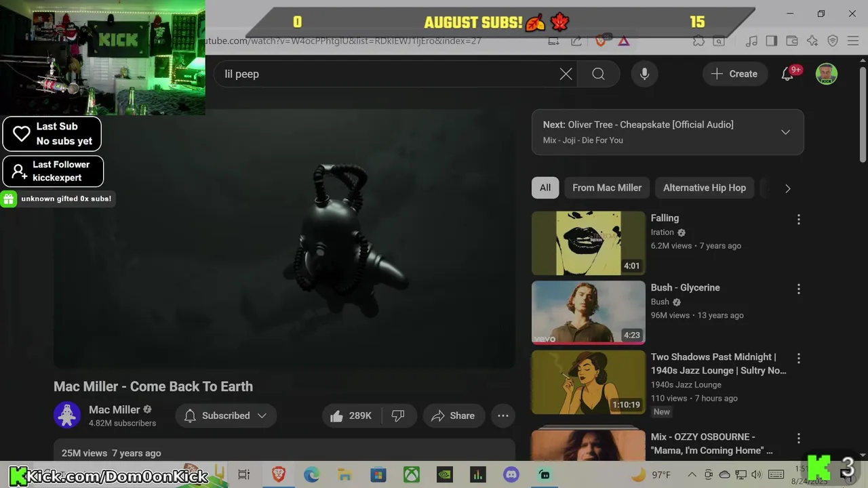Open the Brave Wallet icon
868x488 pixels.
point(792,41)
